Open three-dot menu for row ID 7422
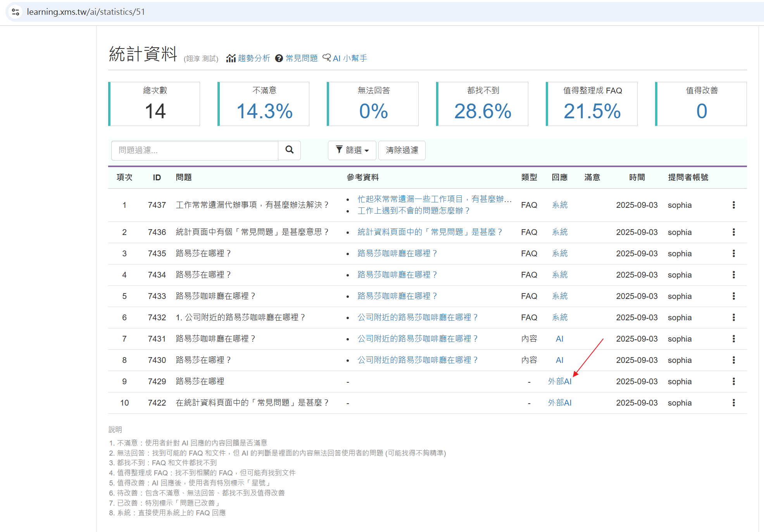The height and width of the screenshot is (532, 764). coord(733,402)
